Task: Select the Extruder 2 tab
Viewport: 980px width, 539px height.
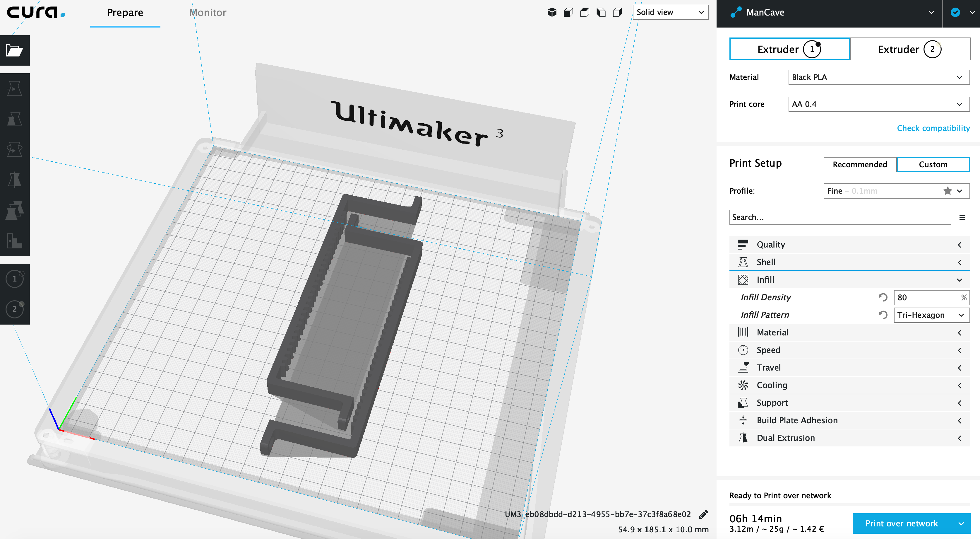Action: tap(910, 49)
